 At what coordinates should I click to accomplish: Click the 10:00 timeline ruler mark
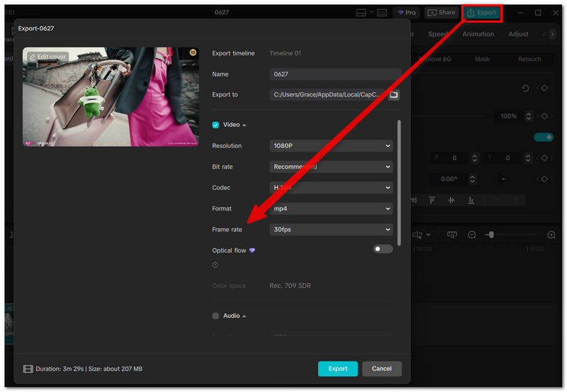click(x=536, y=249)
